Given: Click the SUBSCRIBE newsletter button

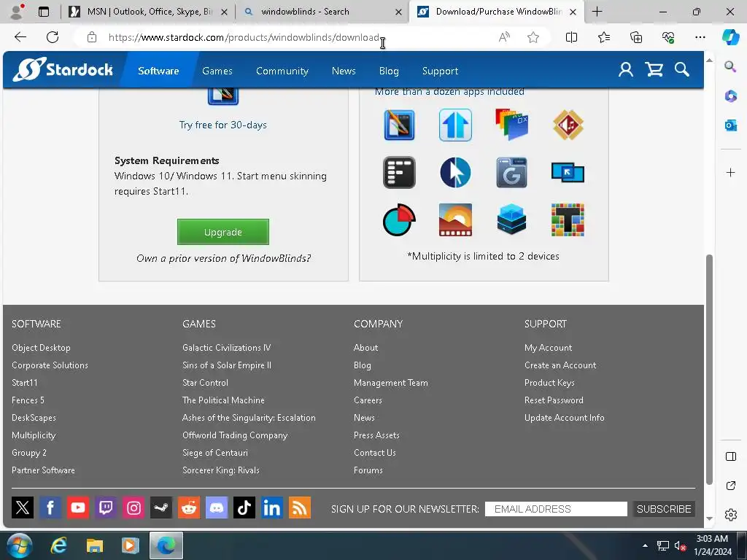Looking at the screenshot, I should coord(664,508).
